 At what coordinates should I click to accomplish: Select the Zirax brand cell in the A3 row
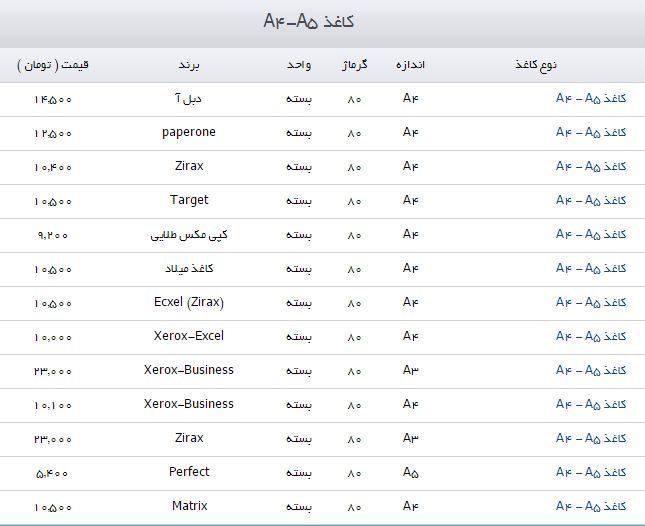pyautogui.click(x=189, y=438)
